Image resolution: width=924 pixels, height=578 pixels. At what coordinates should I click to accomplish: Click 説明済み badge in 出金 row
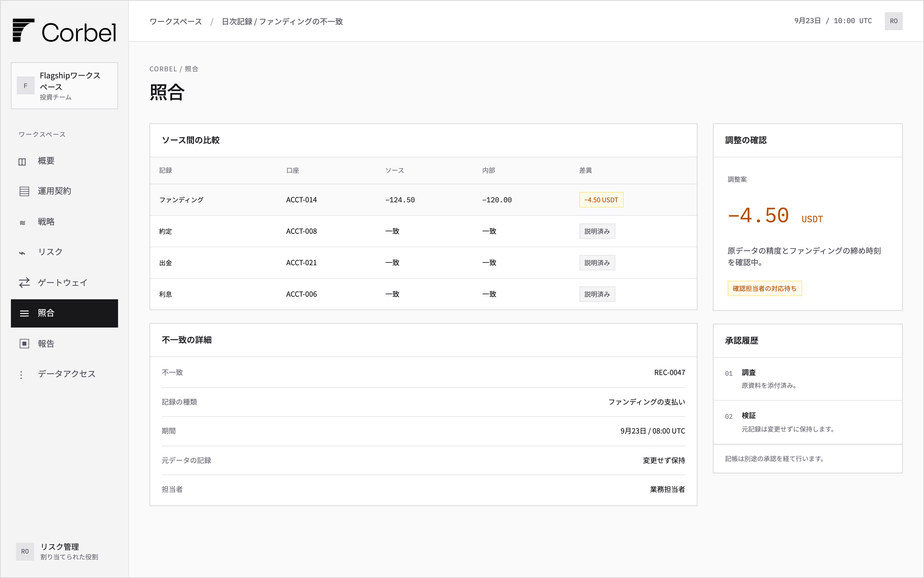[x=597, y=263]
